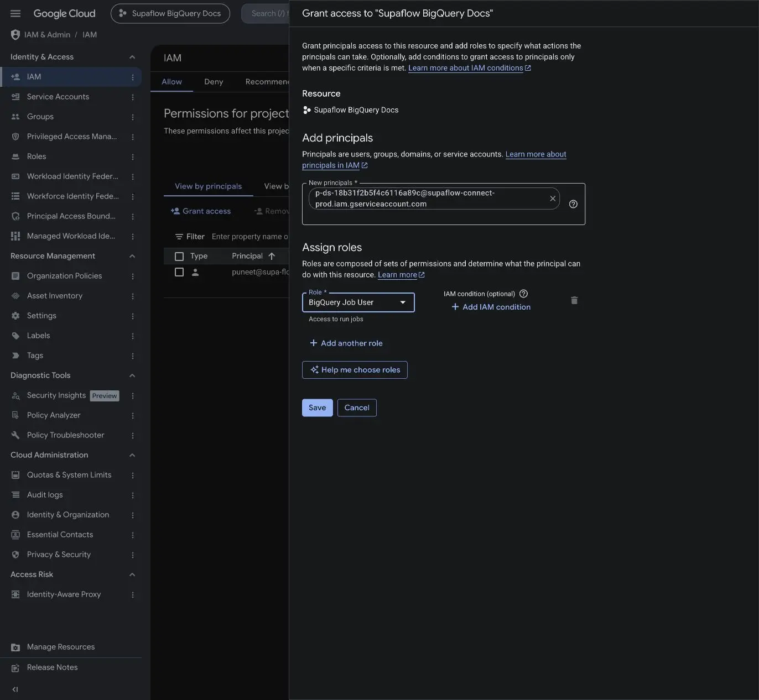Click Add IAM condition
Viewport: 759px width, 700px height.
pyautogui.click(x=491, y=307)
